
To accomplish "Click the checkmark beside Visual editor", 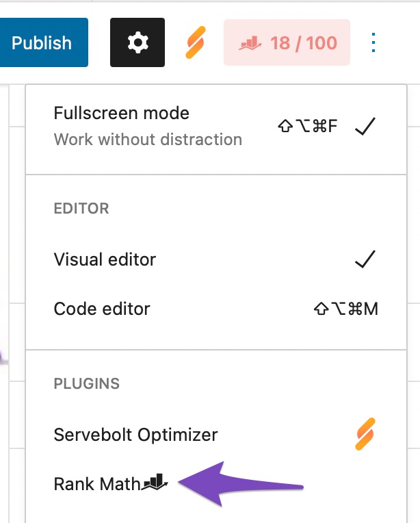I will 366,259.
